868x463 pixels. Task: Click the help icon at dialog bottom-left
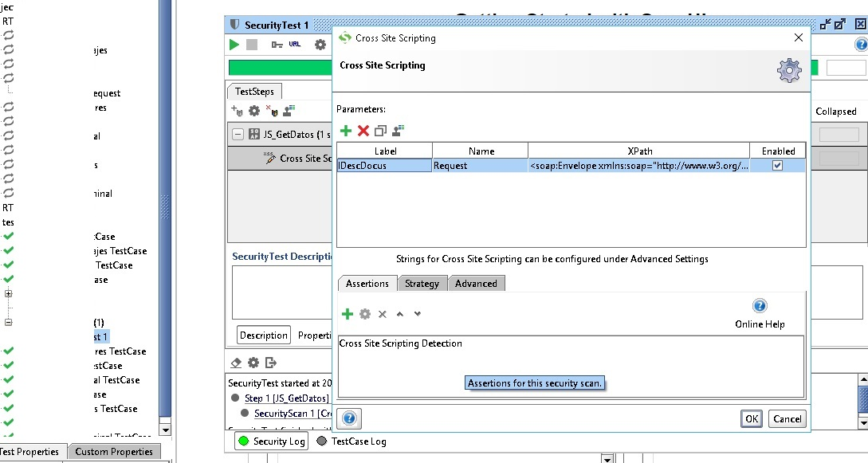349,418
